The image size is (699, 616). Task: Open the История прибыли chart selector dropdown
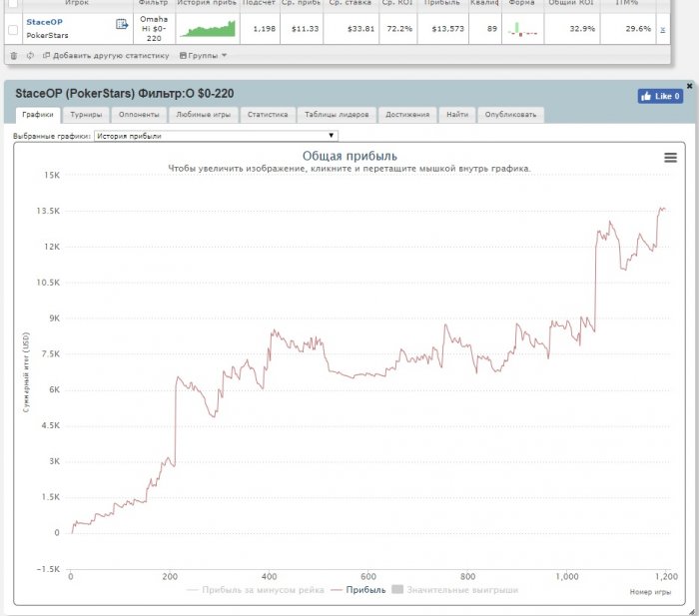click(x=216, y=135)
